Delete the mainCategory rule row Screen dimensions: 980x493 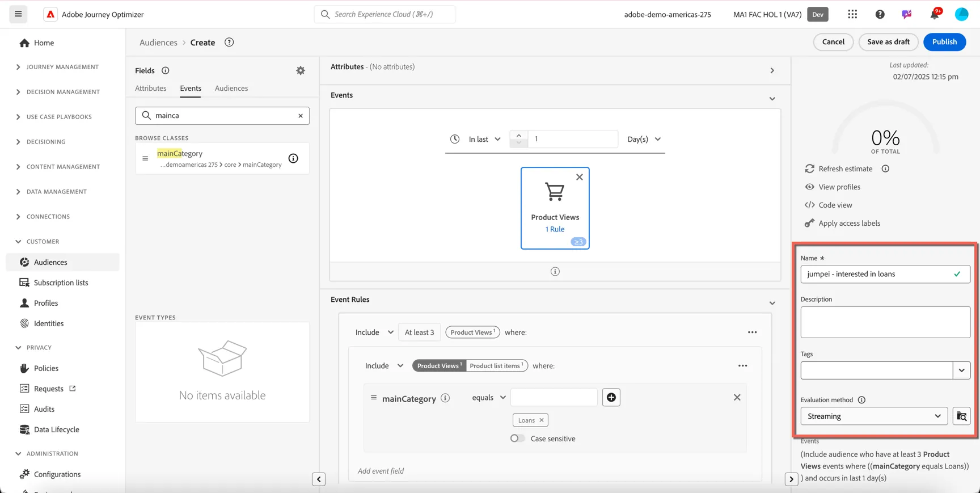[x=737, y=397]
